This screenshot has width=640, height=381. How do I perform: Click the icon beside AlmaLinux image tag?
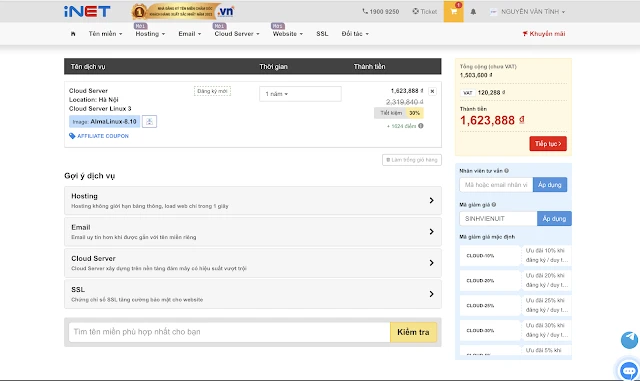click(149, 121)
